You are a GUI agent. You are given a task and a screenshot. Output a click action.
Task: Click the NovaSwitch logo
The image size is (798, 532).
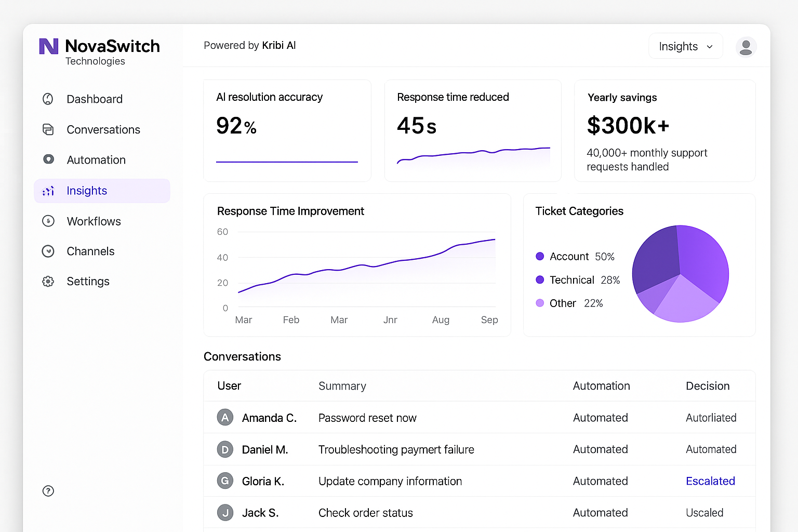tap(49, 47)
